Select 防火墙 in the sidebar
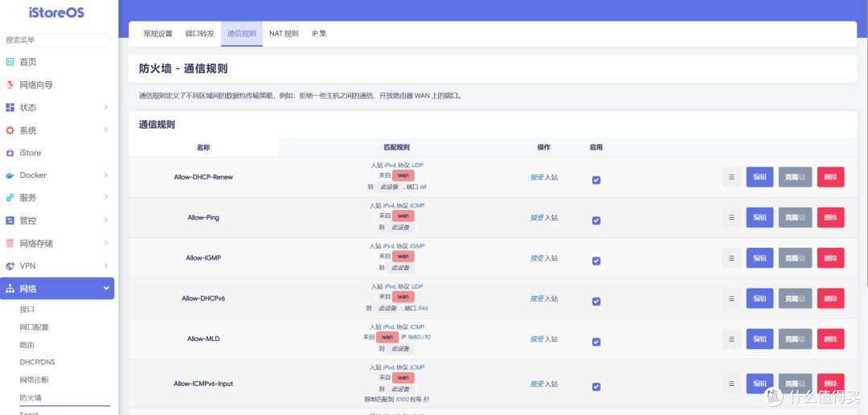868x415 pixels. click(x=31, y=397)
